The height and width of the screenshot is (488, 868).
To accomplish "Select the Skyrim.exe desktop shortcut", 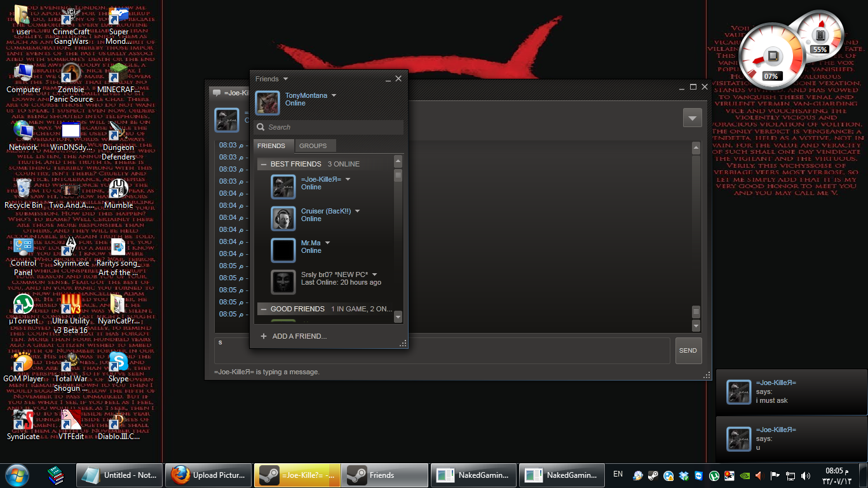I will coord(71,252).
